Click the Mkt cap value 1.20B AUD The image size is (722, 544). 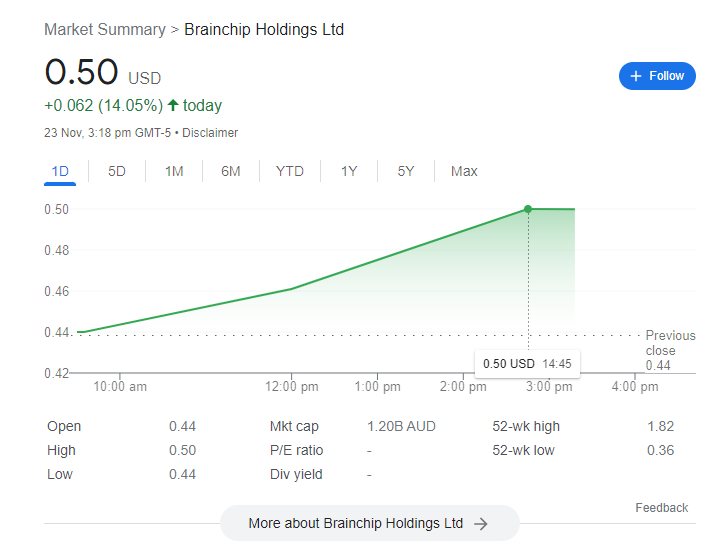[x=401, y=426]
